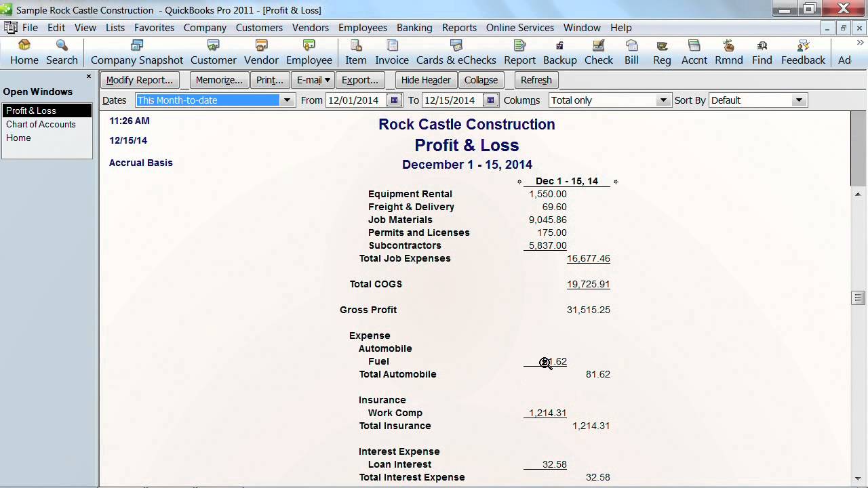The height and width of the screenshot is (488, 868).
Task: Open the Banking menu
Action: [414, 28]
